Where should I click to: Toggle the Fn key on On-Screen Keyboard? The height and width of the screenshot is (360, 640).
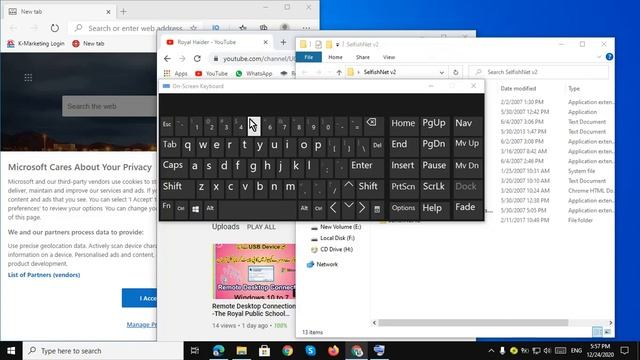click(x=167, y=207)
